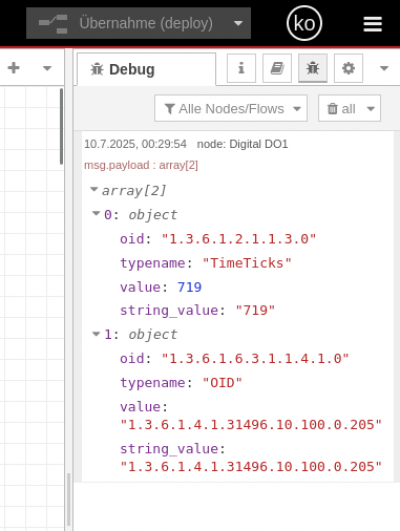The height and width of the screenshot is (531, 400).
Task: Select the Debug sidebar tab
Action: point(146,69)
